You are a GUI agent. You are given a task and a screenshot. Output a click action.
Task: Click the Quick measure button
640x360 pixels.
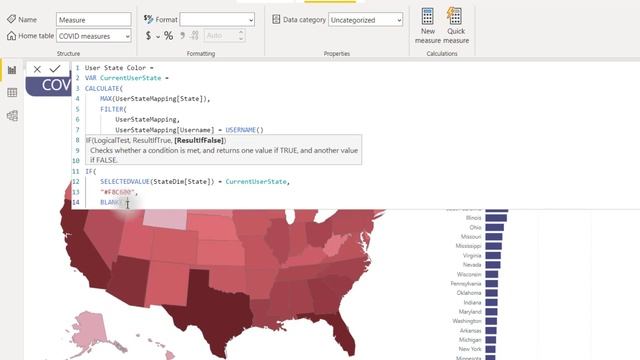pos(456,25)
